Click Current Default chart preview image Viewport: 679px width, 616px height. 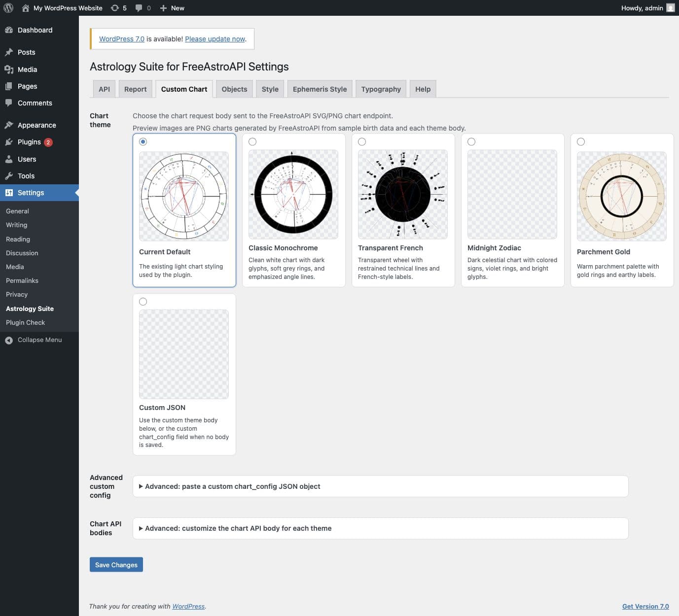pyautogui.click(x=184, y=196)
